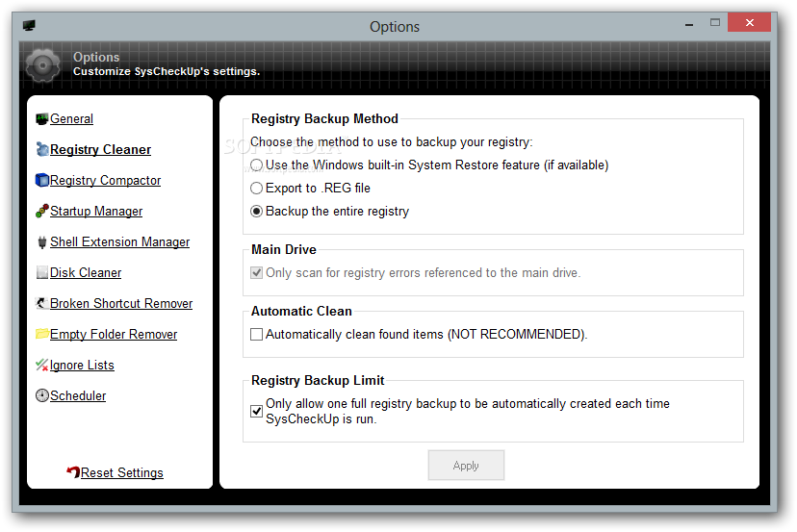Click the Reset Settings link
Screen dimensions: 797x532
click(x=121, y=472)
